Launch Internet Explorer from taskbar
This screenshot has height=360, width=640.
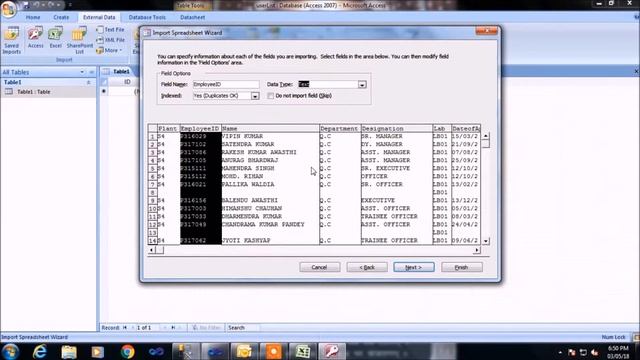(40, 351)
